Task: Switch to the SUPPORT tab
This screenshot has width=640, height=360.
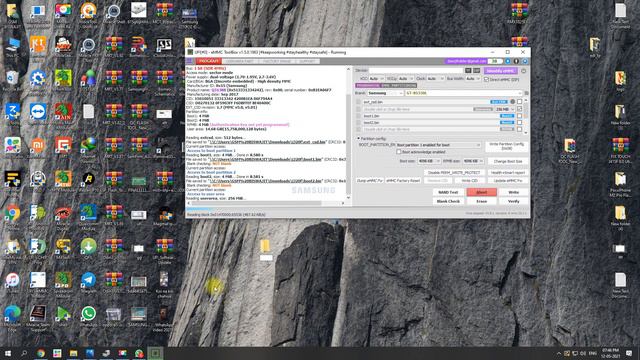Action: pyautogui.click(x=307, y=61)
